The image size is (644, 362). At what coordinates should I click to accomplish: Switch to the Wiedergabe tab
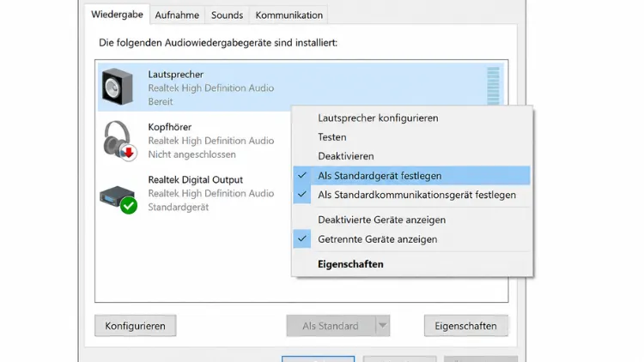pyautogui.click(x=117, y=15)
